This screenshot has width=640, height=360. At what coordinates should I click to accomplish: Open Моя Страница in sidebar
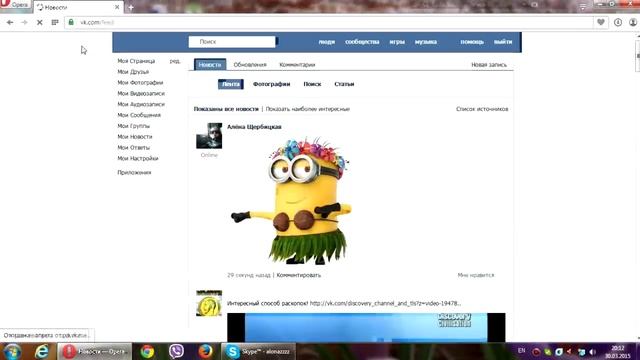(x=136, y=61)
